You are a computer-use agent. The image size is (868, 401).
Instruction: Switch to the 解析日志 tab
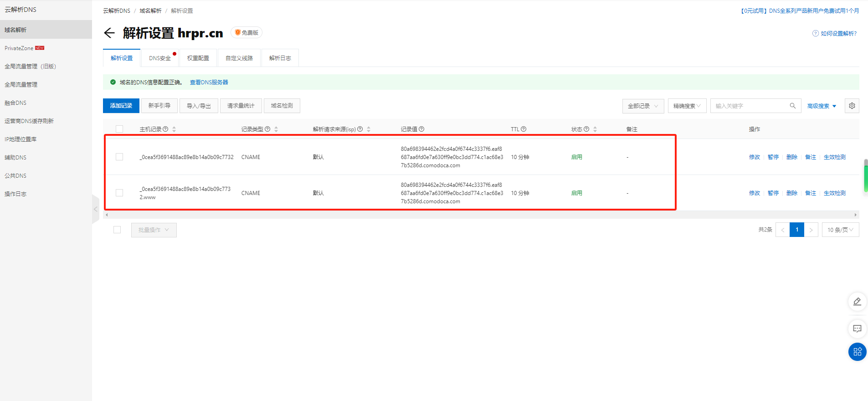280,58
